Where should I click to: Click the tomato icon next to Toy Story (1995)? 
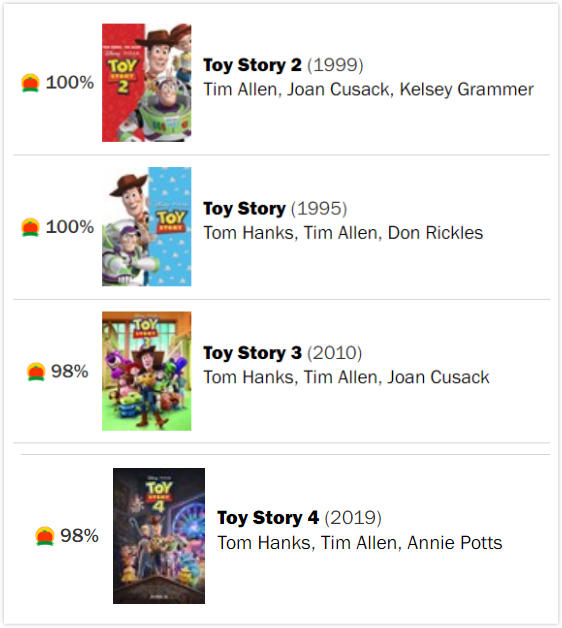point(30,227)
